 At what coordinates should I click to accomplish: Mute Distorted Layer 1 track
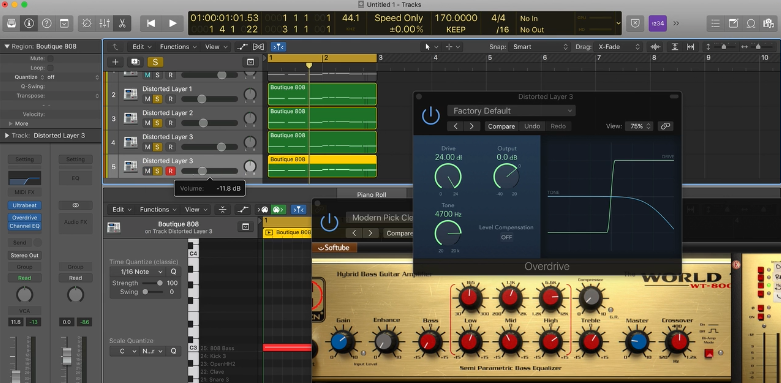click(x=147, y=99)
